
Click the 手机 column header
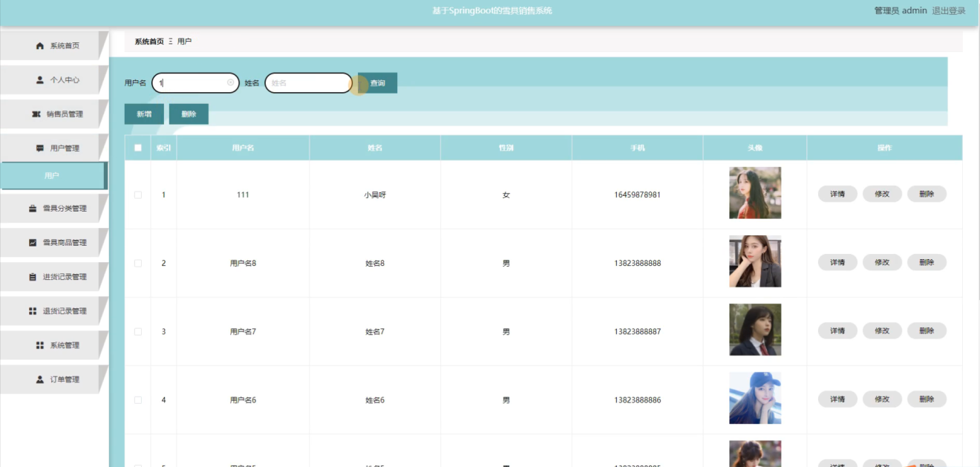coord(637,148)
